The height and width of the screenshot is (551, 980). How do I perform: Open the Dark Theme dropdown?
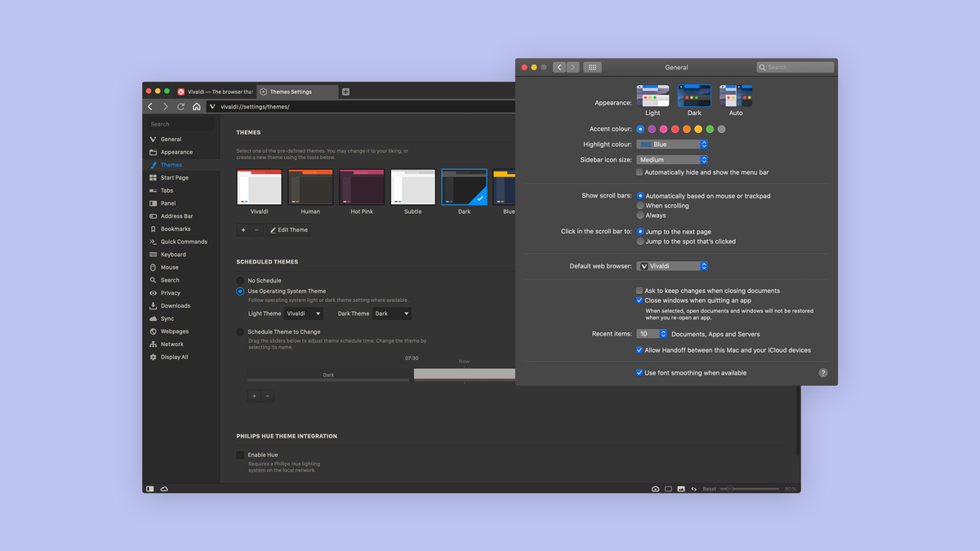(392, 313)
